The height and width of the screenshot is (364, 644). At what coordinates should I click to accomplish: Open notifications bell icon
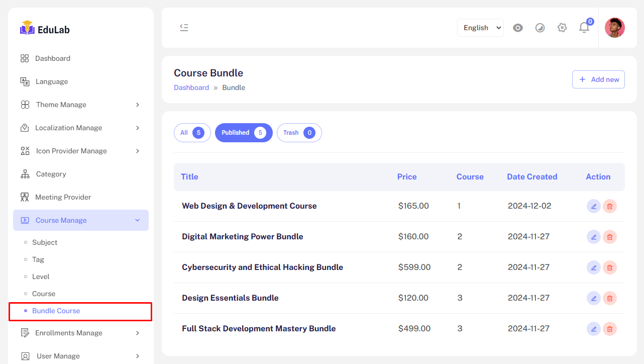pos(584,28)
